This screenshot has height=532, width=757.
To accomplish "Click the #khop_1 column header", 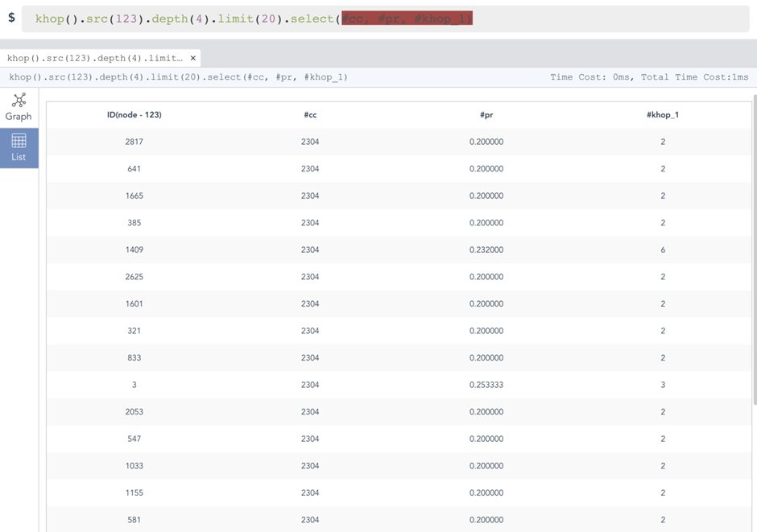I will (662, 115).
